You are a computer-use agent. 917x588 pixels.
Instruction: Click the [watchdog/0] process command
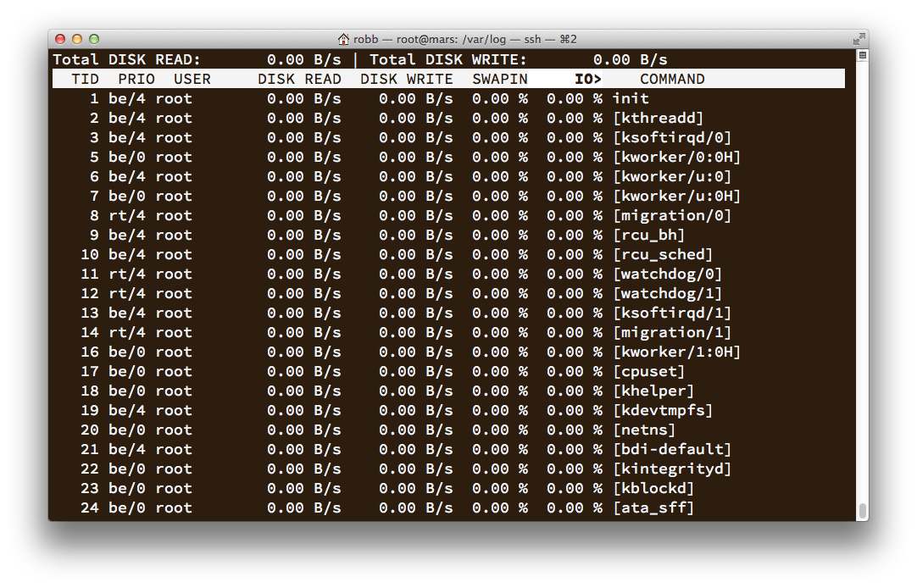point(668,274)
